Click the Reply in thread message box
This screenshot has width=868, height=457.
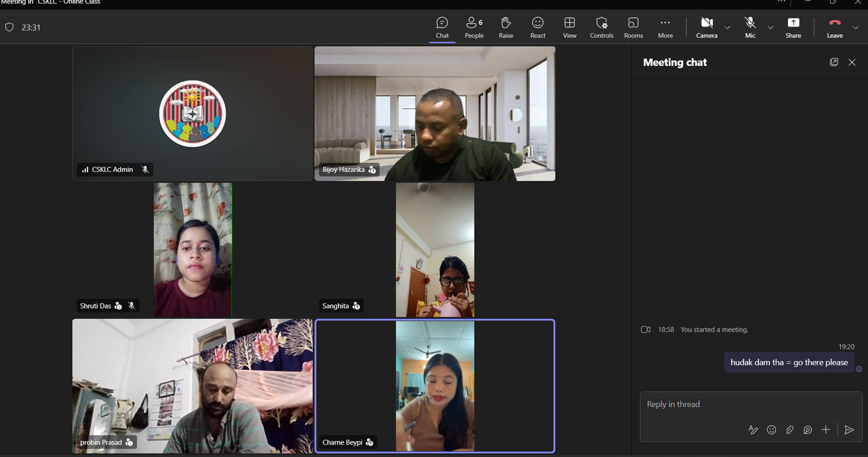click(751, 404)
